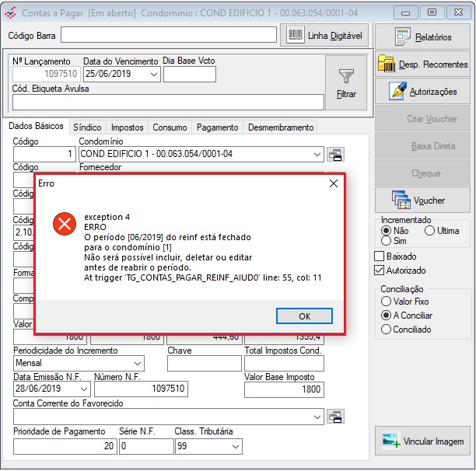Click the Chave input field
Viewport: 476px width, 471px height.
point(205,363)
